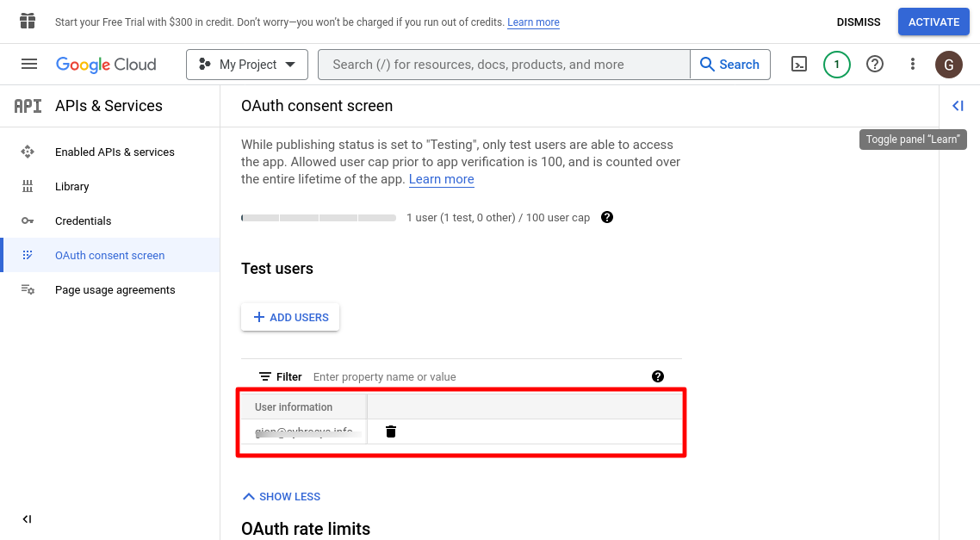
Task: Open the hamburger navigation menu
Action: coord(29,65)
